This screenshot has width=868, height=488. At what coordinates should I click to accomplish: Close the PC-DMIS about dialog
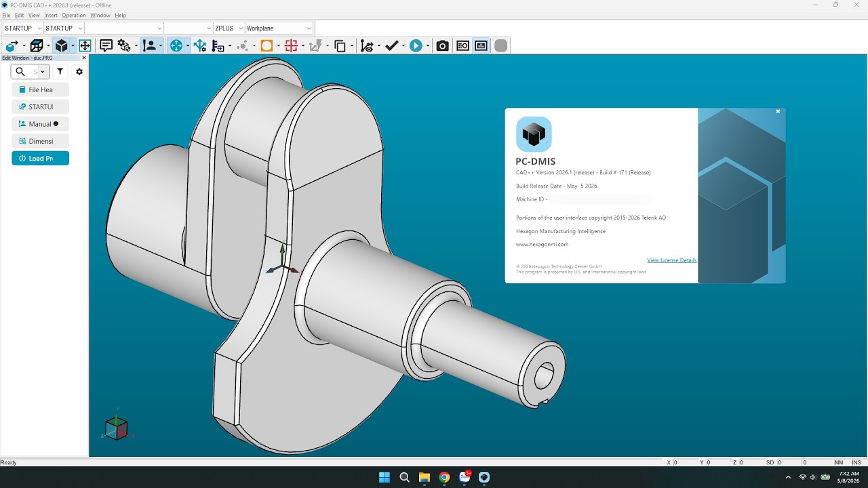[x=778, y=111]
